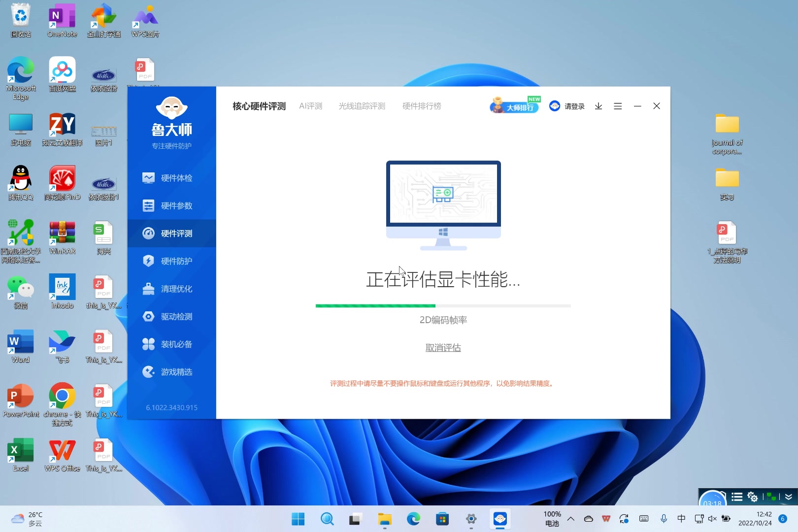Screen dimensions: 798x532
Task: Open the 大师排行 master ranking banner
Action: pos(514,105)
